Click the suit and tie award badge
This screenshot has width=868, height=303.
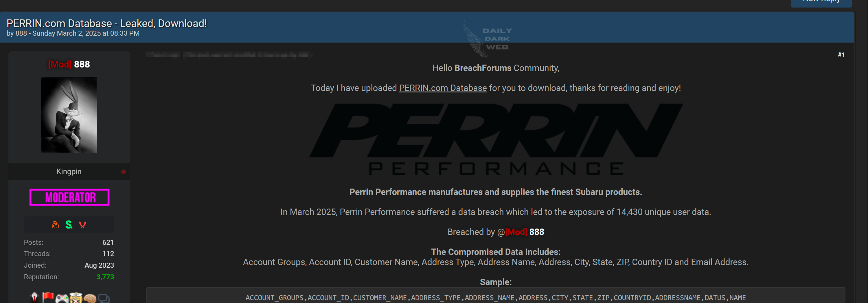[x=34, y=297]
